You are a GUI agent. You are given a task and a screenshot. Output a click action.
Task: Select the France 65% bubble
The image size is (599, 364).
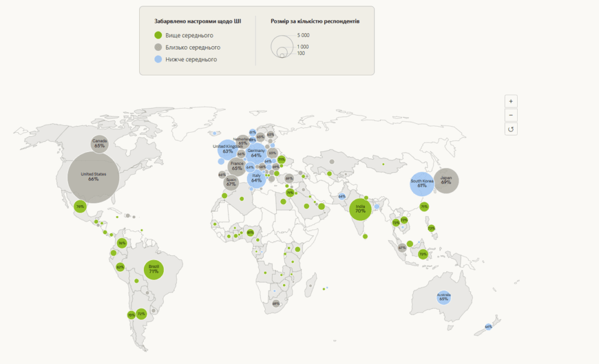(x=237, y=166)
